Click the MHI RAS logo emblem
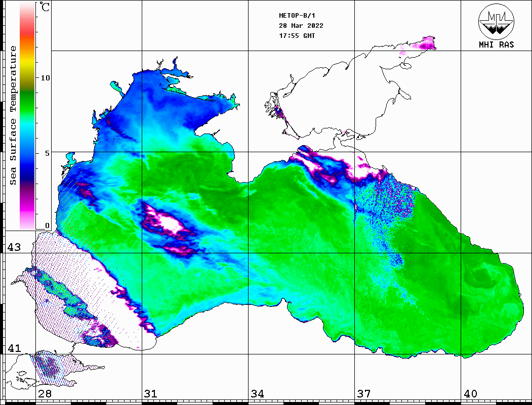 point(496,21)
